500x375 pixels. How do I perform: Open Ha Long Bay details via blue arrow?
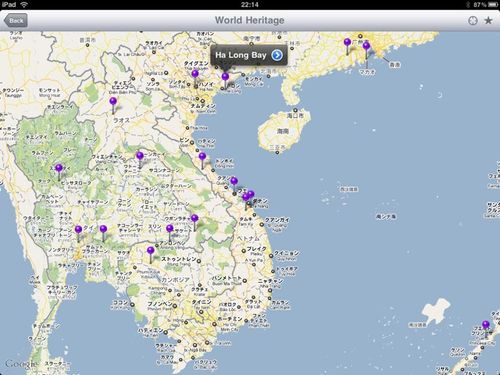[277, 55]
